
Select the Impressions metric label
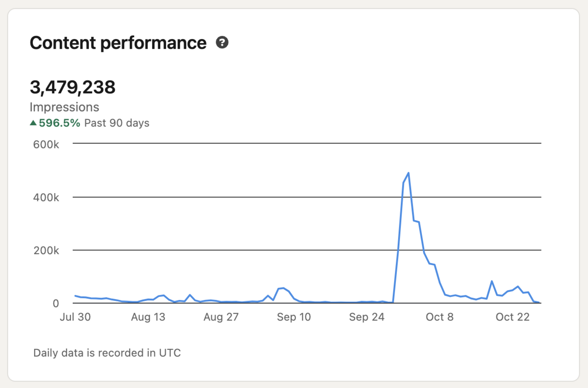pyautogui.click(x=64, y=107)
